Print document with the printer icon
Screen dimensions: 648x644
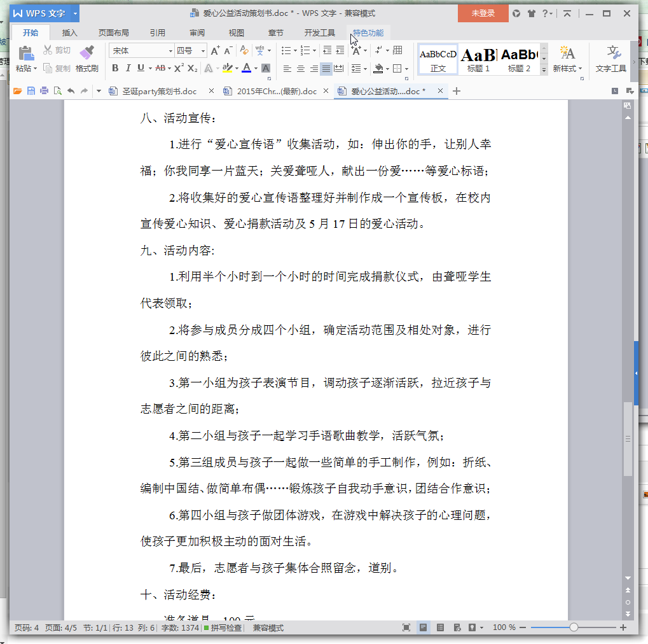tap(45, 91)
